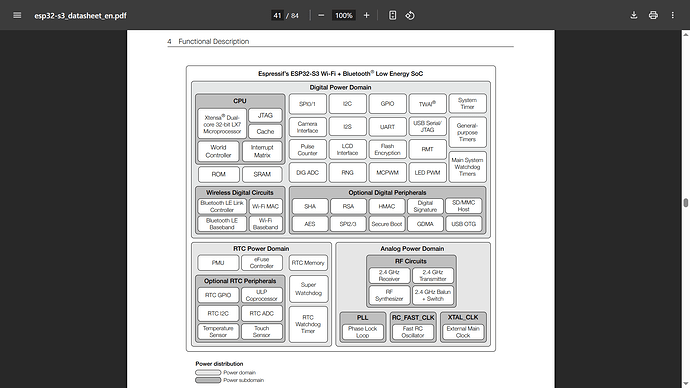
Task: Click the 'DIG ADC' box
Action: (308, 172)
